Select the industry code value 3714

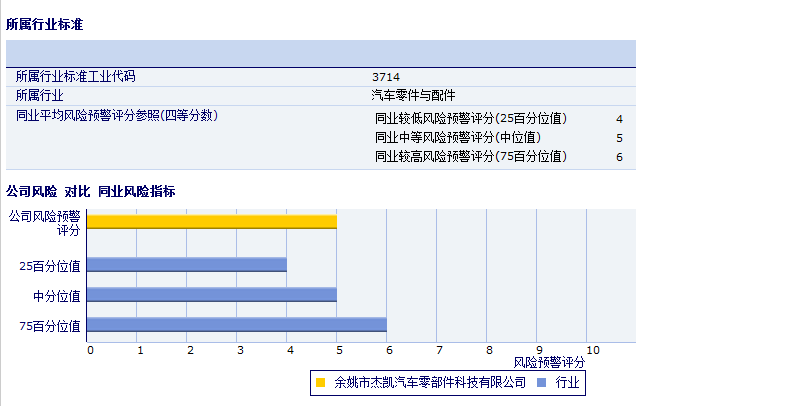pyautogui.click(x=385, y=77)
